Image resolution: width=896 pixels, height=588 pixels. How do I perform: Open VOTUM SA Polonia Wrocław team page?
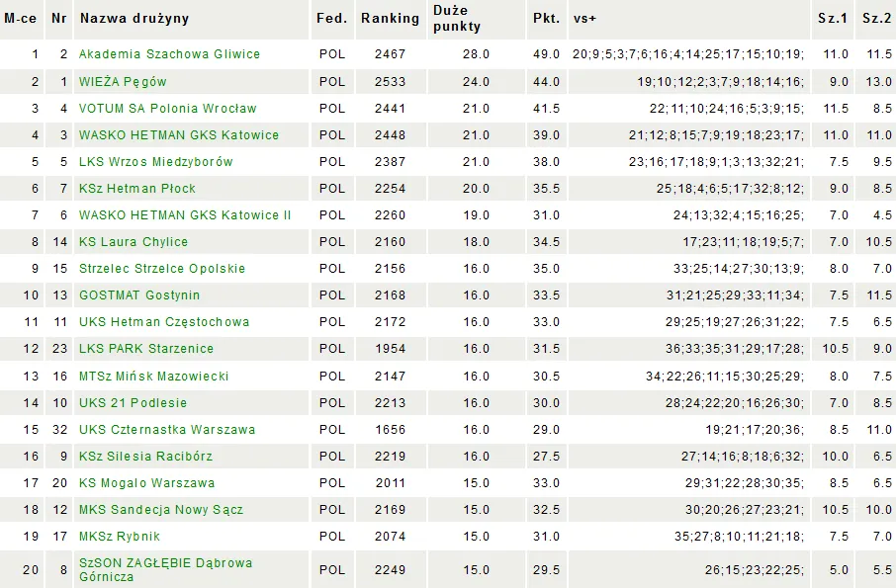click(167, 109)
